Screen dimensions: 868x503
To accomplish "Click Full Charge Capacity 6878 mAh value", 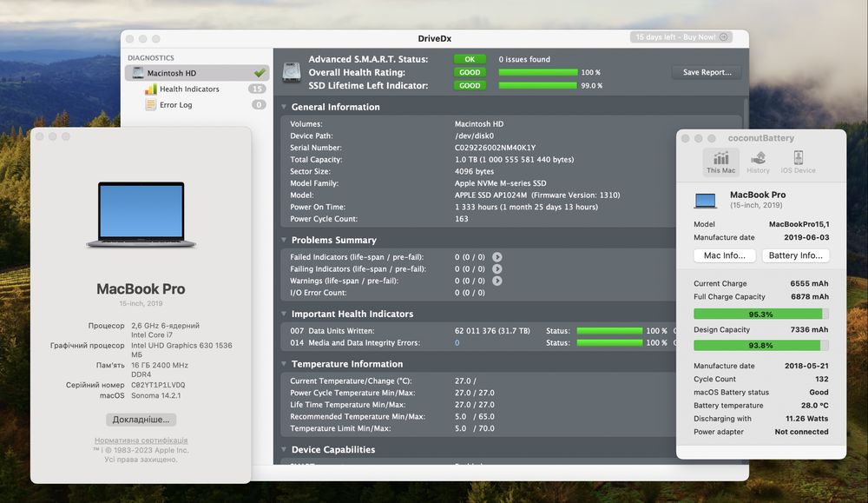I will pyautogui.click(x=810, y=297).
